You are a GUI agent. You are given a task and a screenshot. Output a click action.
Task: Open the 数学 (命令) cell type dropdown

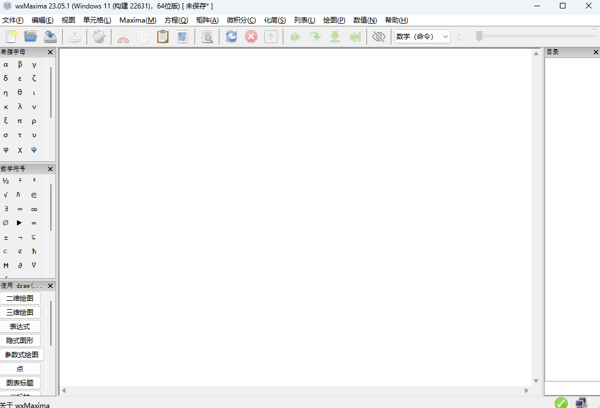click(x=422, y=37)
